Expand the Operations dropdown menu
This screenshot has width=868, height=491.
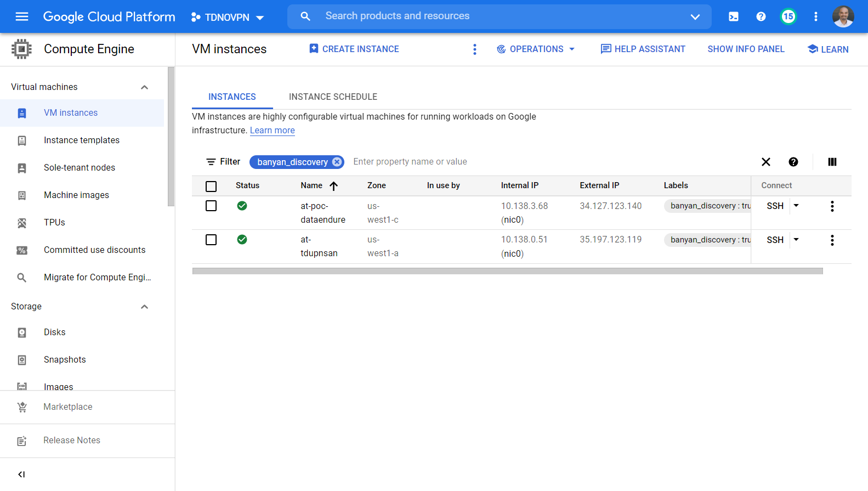(x=536, y=49)
